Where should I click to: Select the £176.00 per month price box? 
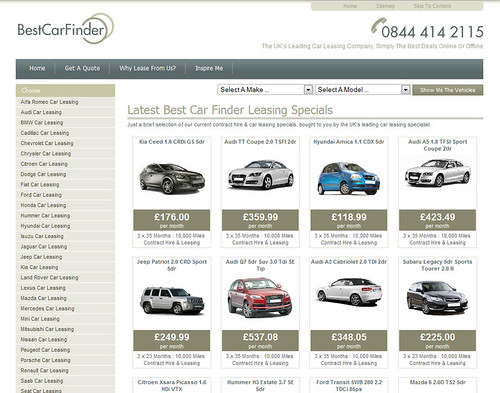[x=172, y=220]
